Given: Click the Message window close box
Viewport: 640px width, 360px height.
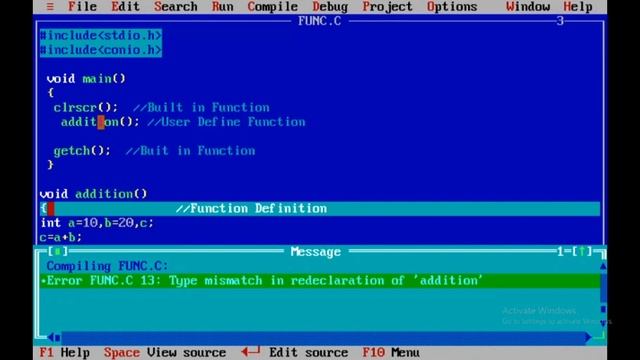Looking at the screenshot, I should (x=58, y=251).
